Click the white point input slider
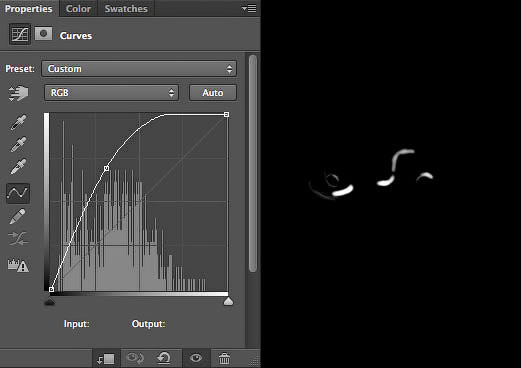Viewport: 521px width, 368px height. [228, 302]
